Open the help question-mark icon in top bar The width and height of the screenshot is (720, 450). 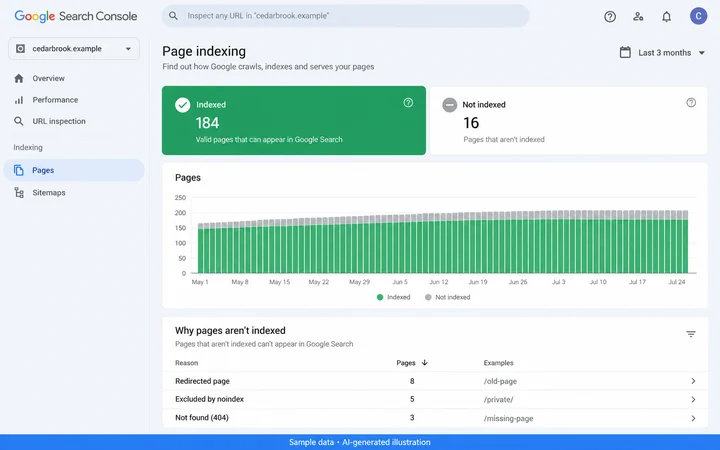610,17
